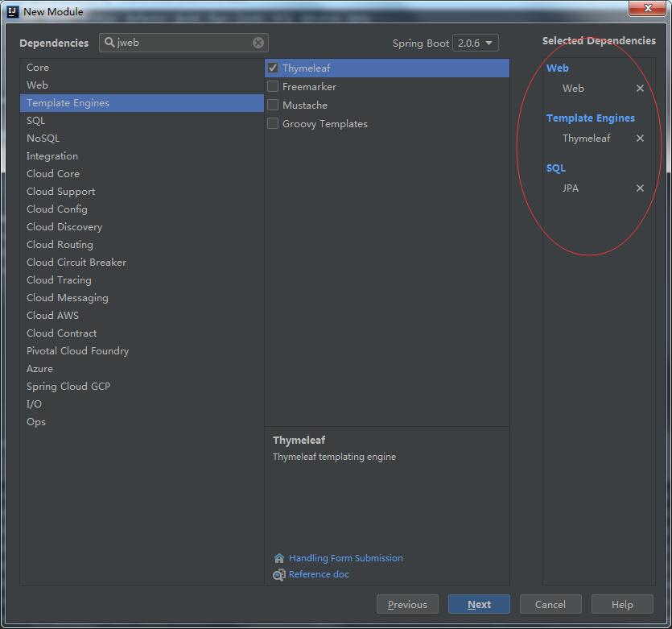Open the NoSQL category
The image size is (672, 629).
point(142,138)
